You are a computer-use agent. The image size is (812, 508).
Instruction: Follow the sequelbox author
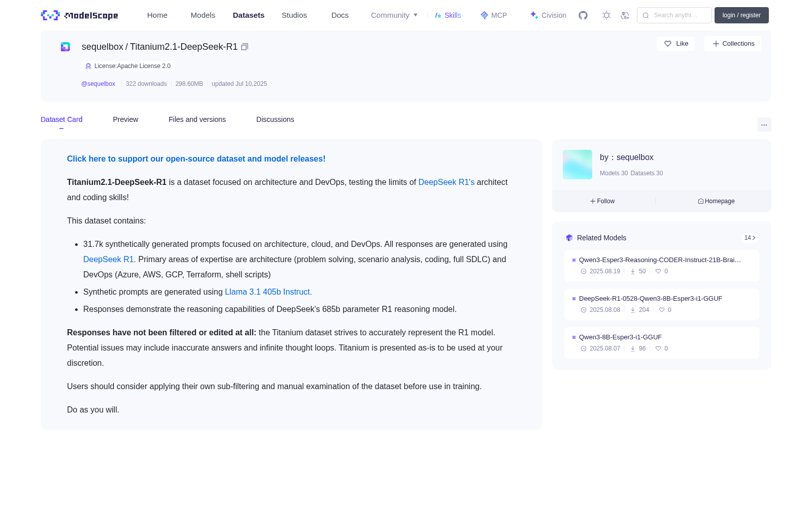point(602,201)
